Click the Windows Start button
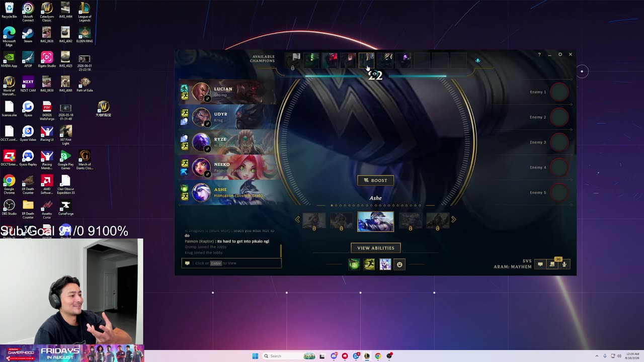 (x=255, y=356)
